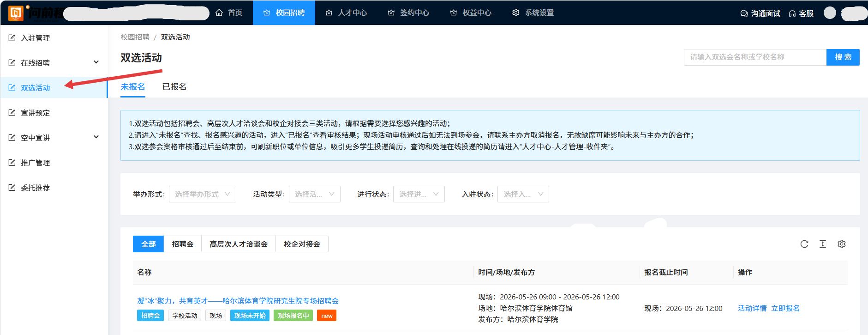
Task: Click the blue 招聘会 tag
Action: click(x=150, y=316)
